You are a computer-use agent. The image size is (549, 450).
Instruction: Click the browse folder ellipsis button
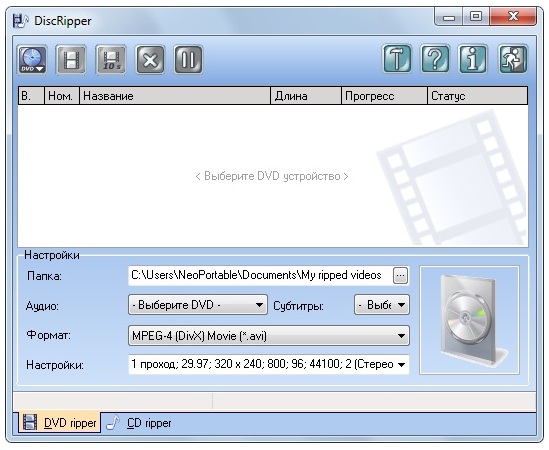(x=401, y=276)
